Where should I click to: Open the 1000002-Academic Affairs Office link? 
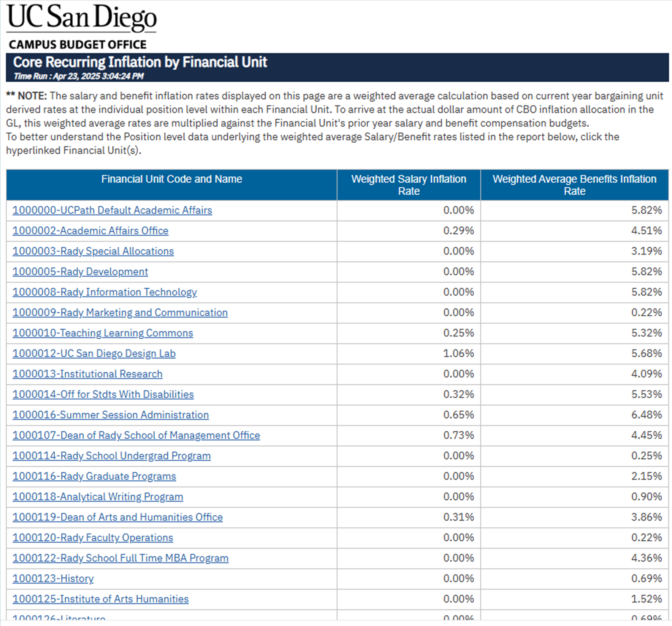click(x=90, y=231)
